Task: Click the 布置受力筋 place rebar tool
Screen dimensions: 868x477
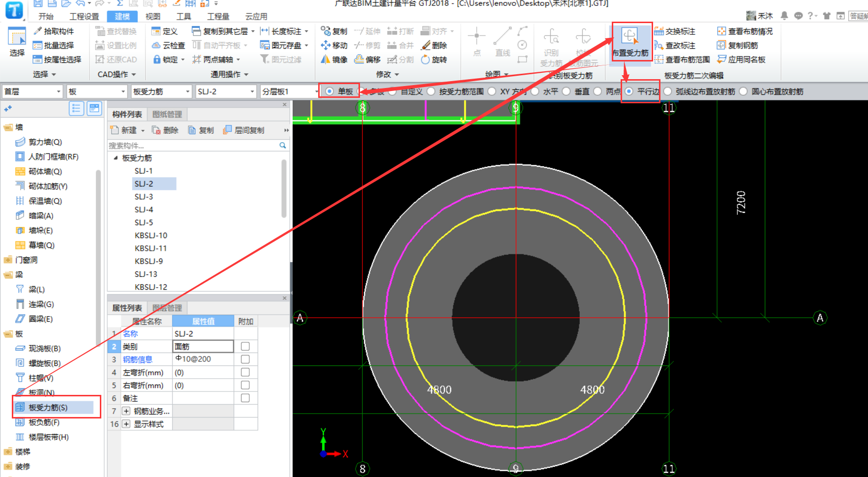Action: (630, 42)
